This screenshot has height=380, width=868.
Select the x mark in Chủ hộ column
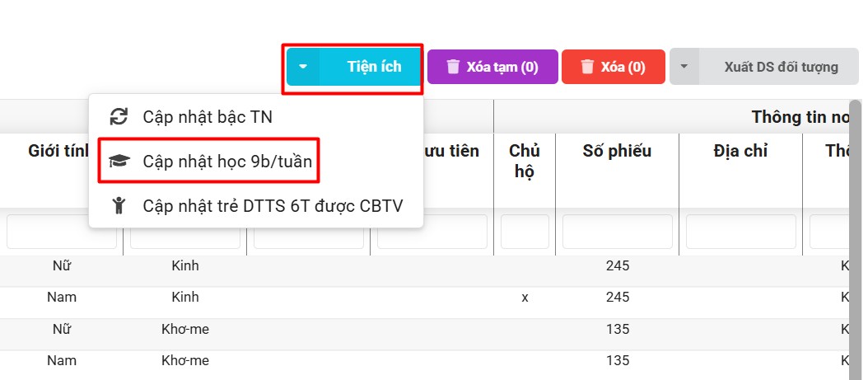pyautogui.click(x=525, y=298)
